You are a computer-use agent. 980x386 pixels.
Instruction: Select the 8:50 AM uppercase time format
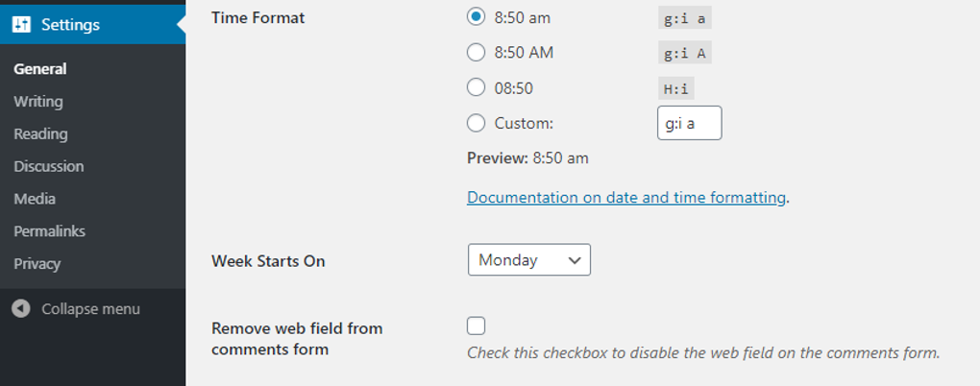476,53
